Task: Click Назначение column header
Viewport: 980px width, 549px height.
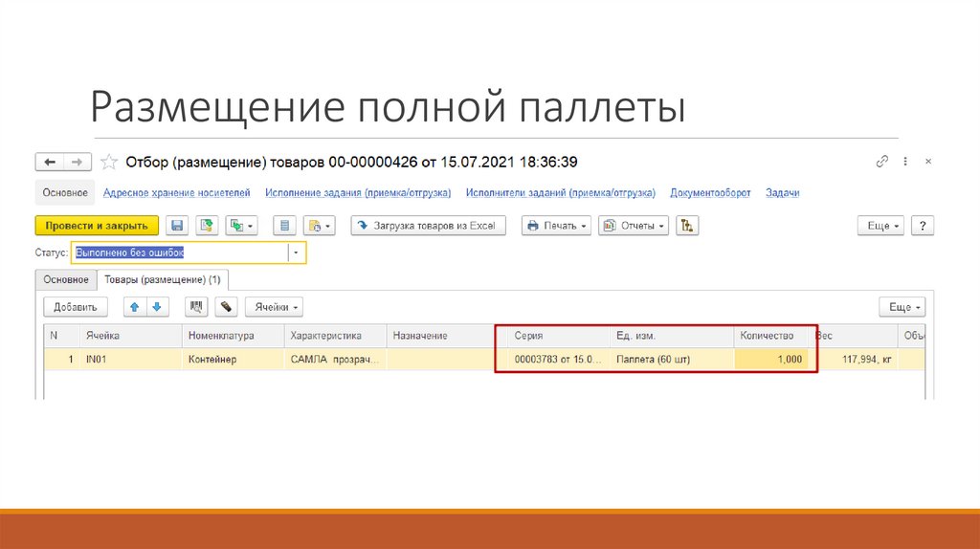Action: tap(440, 336)
